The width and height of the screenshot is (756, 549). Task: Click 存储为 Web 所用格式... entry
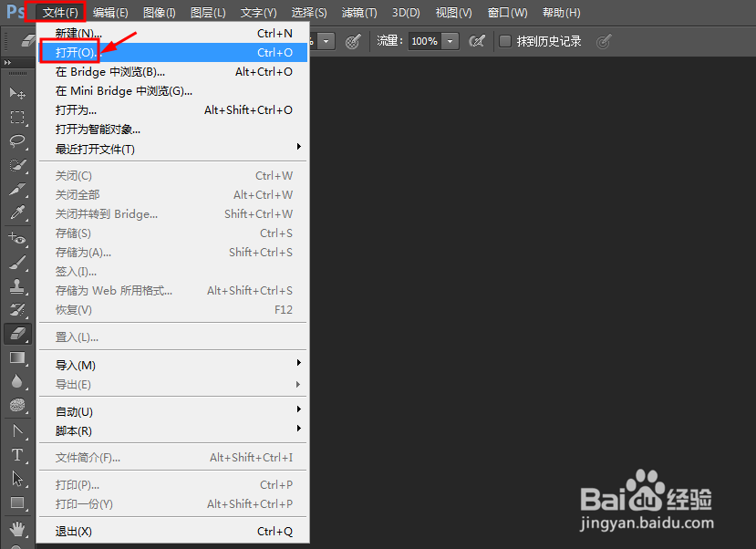[x=173, y=291]
